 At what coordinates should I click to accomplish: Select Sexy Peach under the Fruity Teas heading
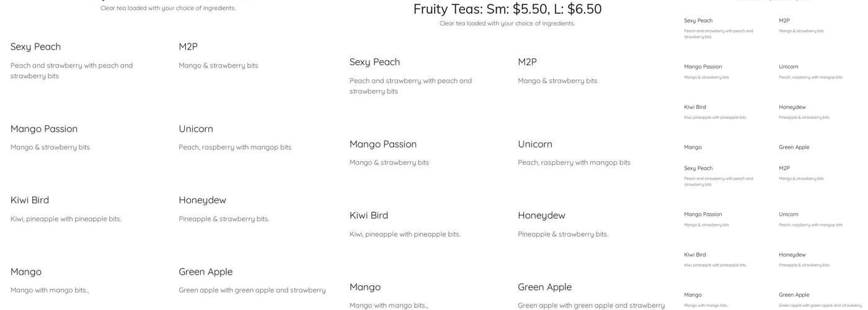point(374,62)
